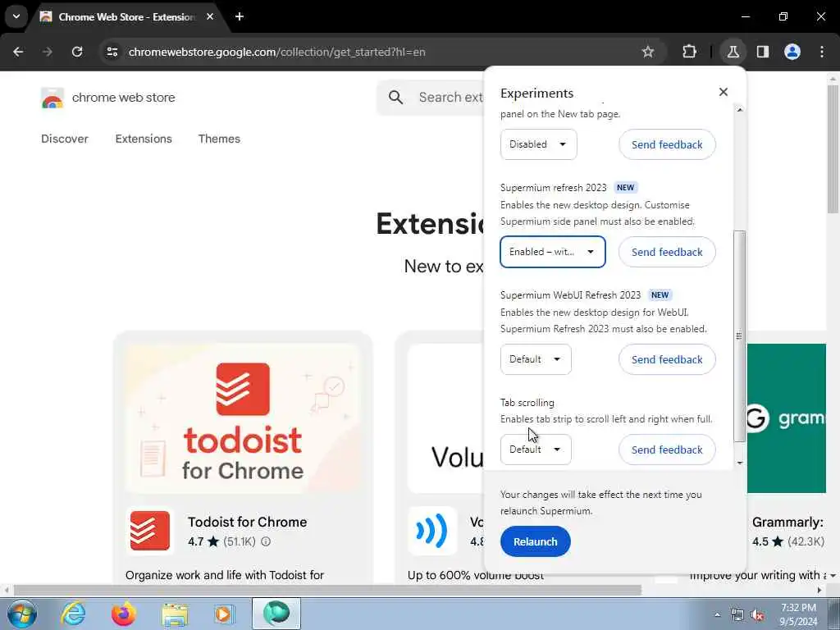
Task: Open the Grammarly banner image
Action: pos(787,418)
